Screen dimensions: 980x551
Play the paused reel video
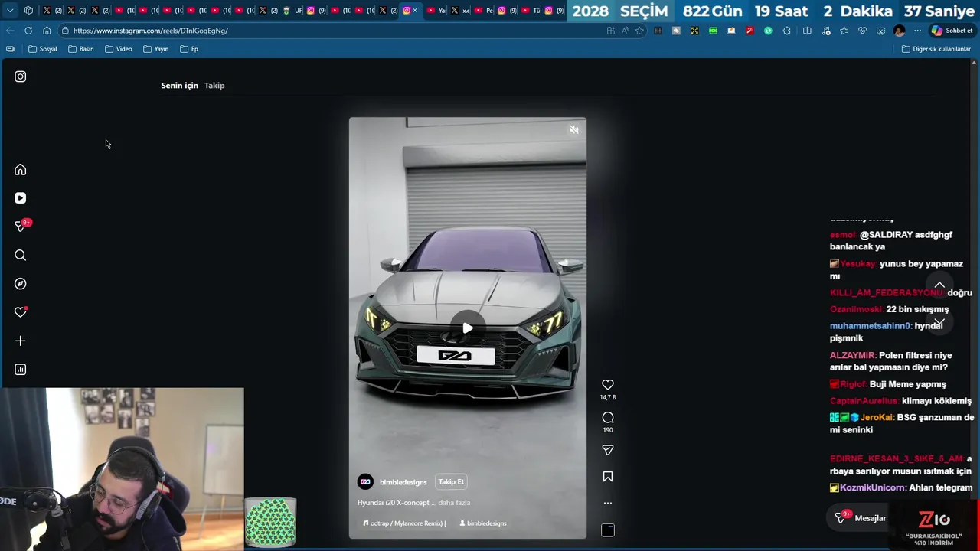[x=468, y=328]
